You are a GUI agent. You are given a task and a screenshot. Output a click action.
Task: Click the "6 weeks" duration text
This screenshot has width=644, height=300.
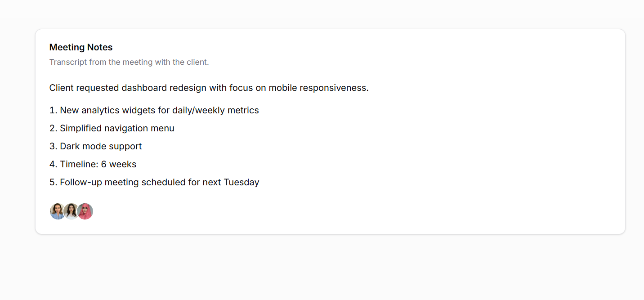[119, 164]
